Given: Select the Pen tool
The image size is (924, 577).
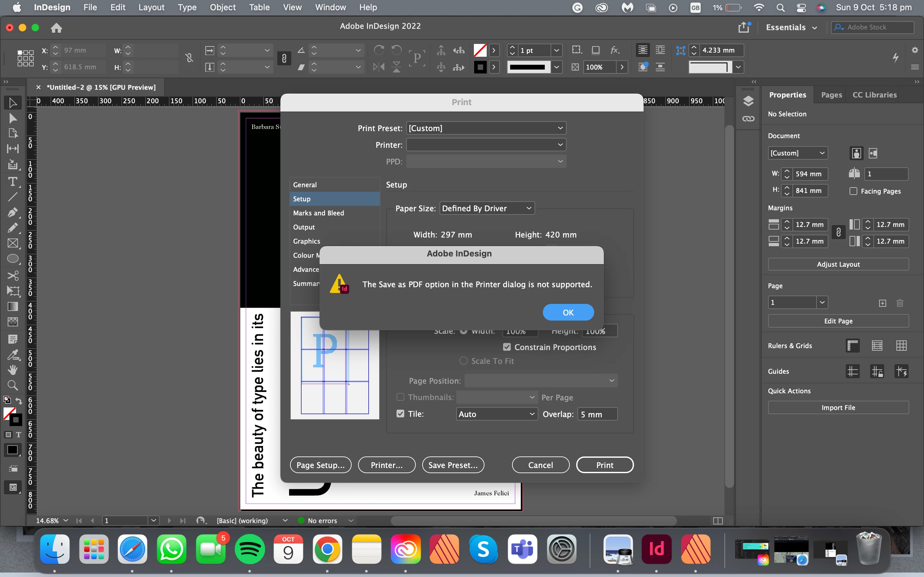Looking at the screenshot, I should coord(13,212).
